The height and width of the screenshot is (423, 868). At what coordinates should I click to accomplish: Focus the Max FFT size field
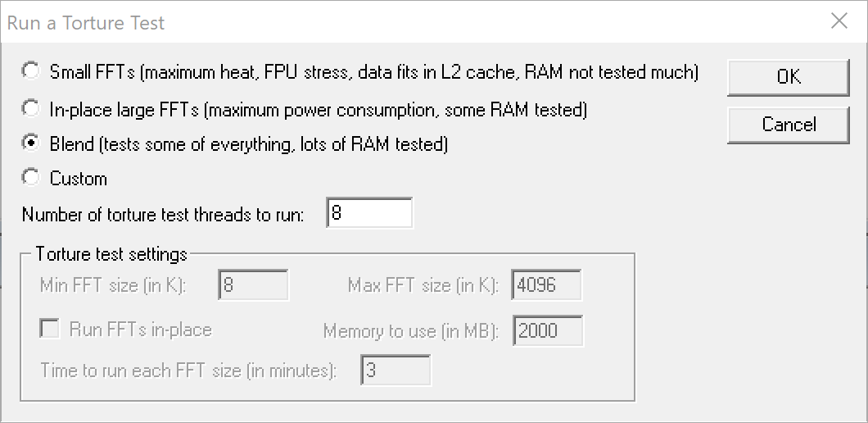tap(546, 286)
